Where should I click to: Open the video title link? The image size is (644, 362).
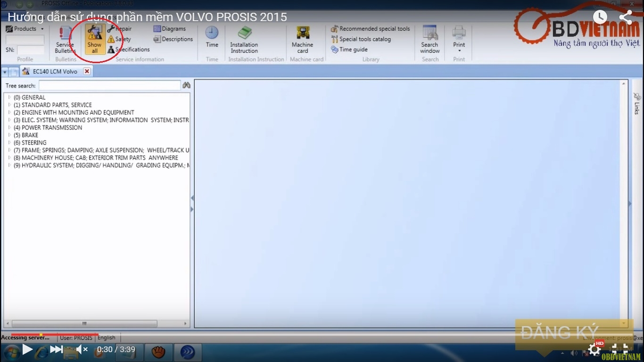click(147, 17)
